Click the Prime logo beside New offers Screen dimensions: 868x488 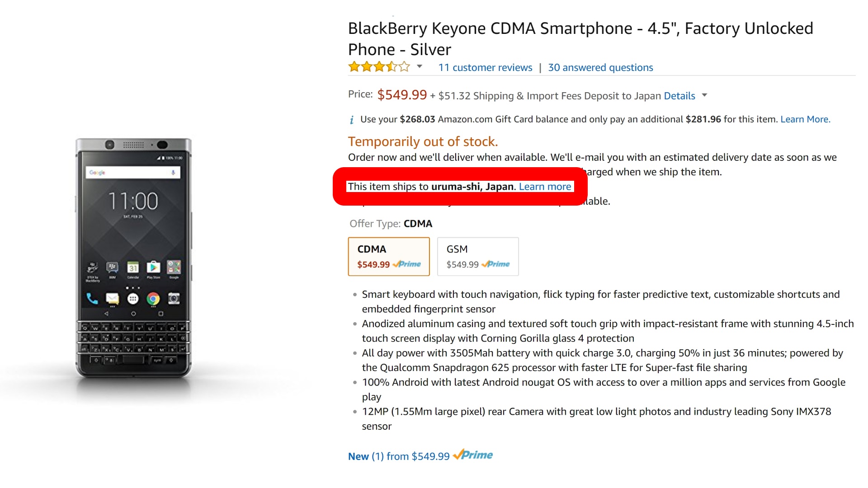tap(473, 455)
